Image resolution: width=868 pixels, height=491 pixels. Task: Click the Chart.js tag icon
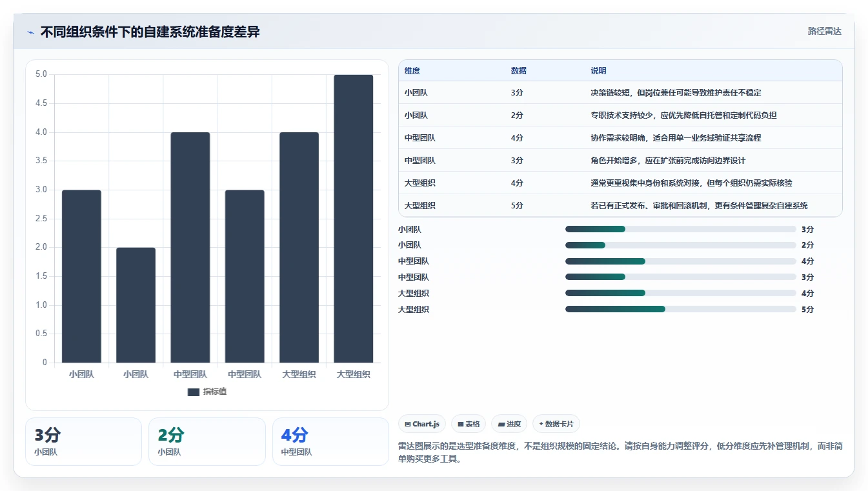[x=408, y=424]
